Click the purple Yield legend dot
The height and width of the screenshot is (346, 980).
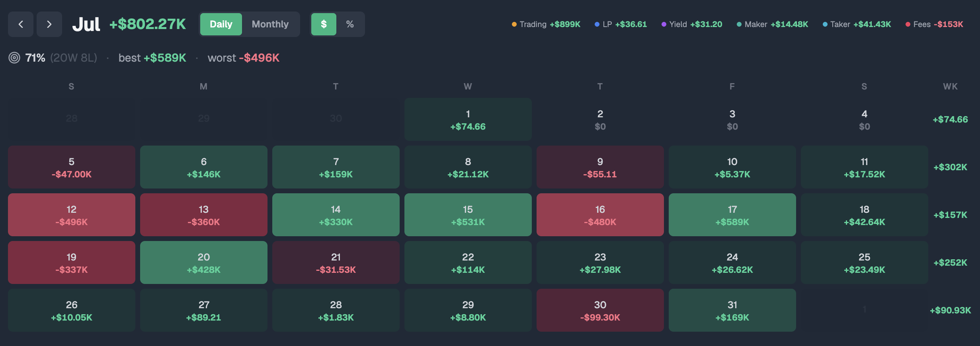664,24
